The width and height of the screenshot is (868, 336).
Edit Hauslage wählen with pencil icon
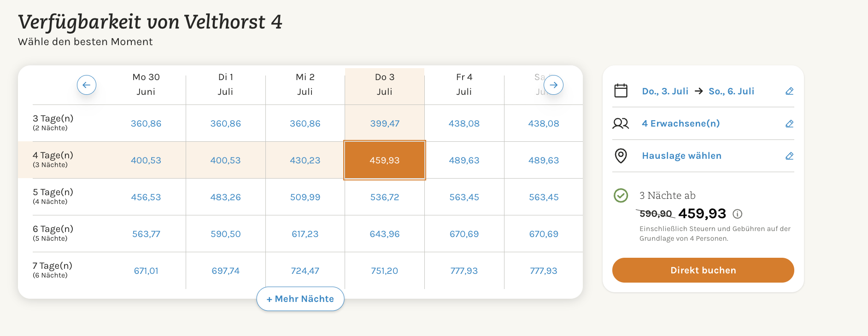(789, 156)
